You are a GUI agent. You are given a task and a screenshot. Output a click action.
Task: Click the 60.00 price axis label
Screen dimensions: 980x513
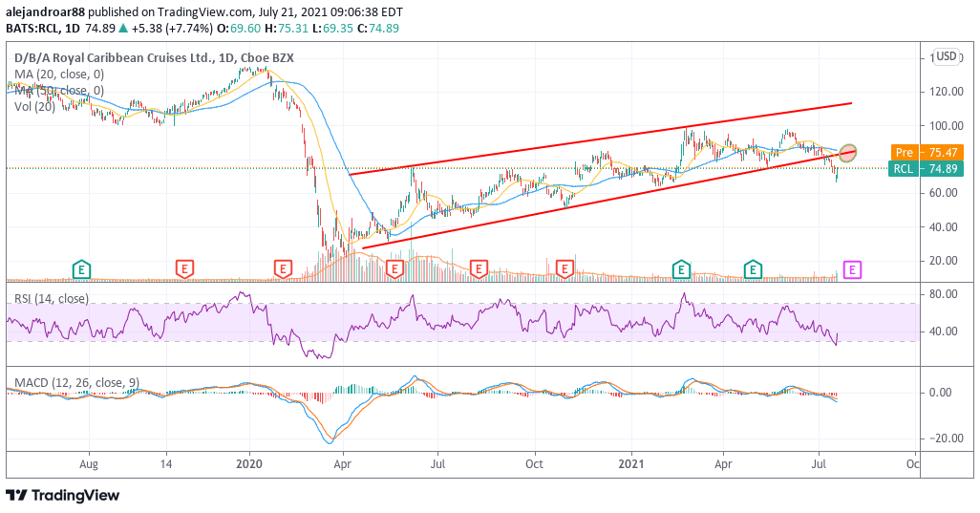tap(943, 193)
